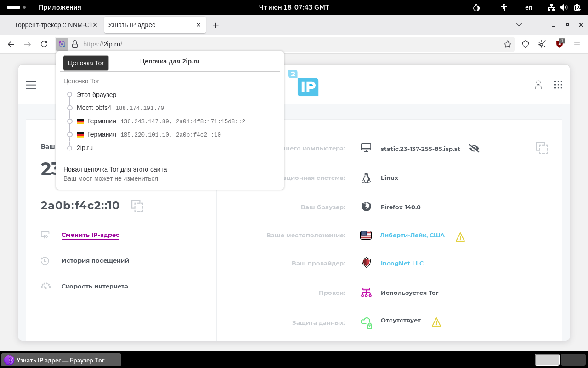The width and height of the screenshot is (588, 368).
Task: Click the 'Firefox 140.0' browser value
Action: pyautogui.click(x=401, y=207)
